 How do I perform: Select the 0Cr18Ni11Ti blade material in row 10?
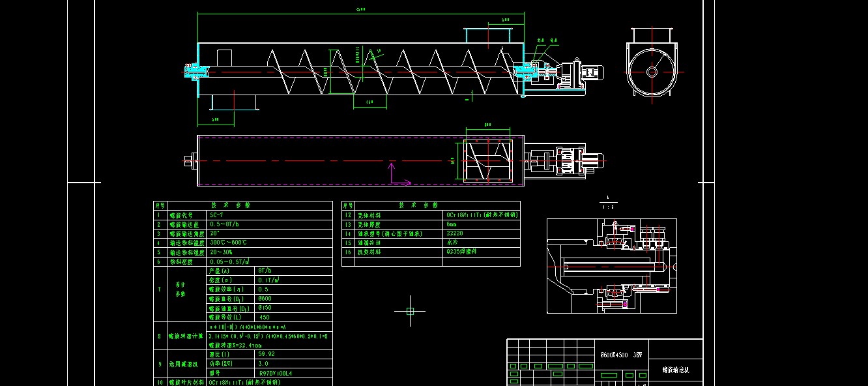(245, 382)
